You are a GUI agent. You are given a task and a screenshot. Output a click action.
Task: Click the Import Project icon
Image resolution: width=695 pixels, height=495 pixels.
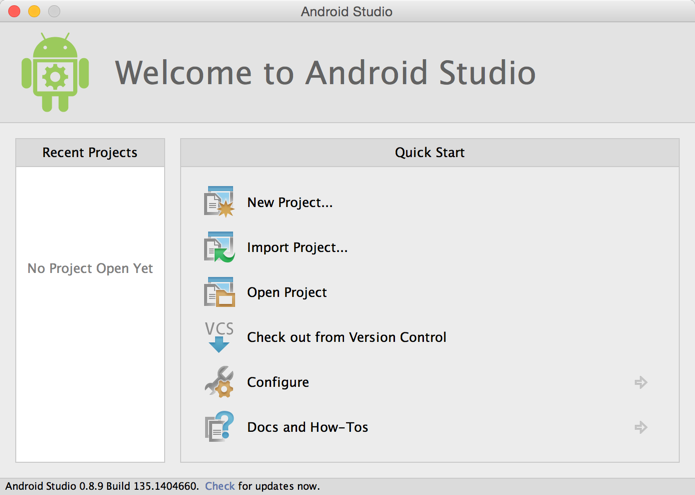(x=219, y=247)
